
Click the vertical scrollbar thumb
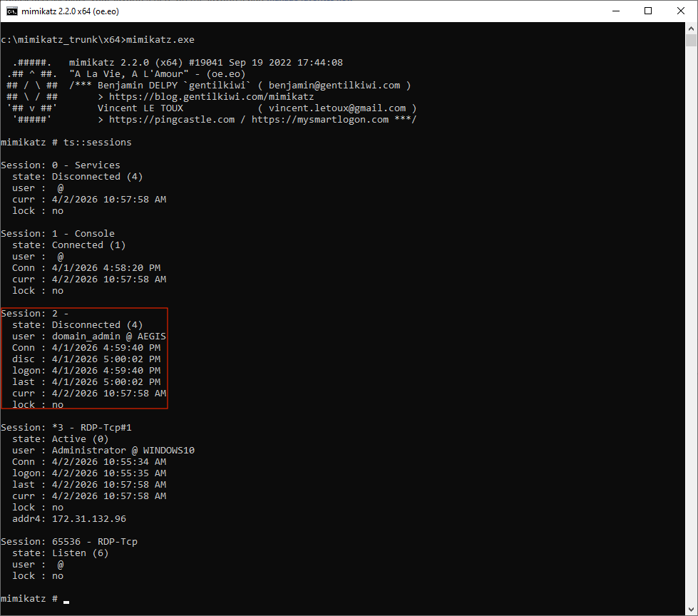(x=691, y=41)
